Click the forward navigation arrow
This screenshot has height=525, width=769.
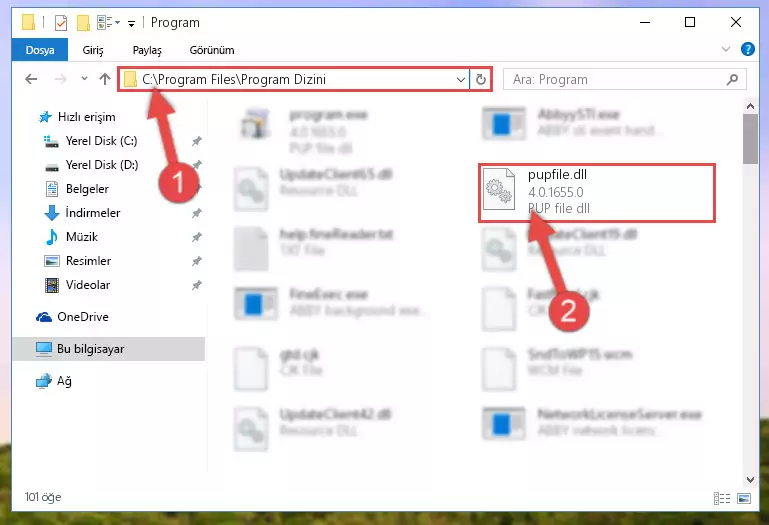(61, 79)
